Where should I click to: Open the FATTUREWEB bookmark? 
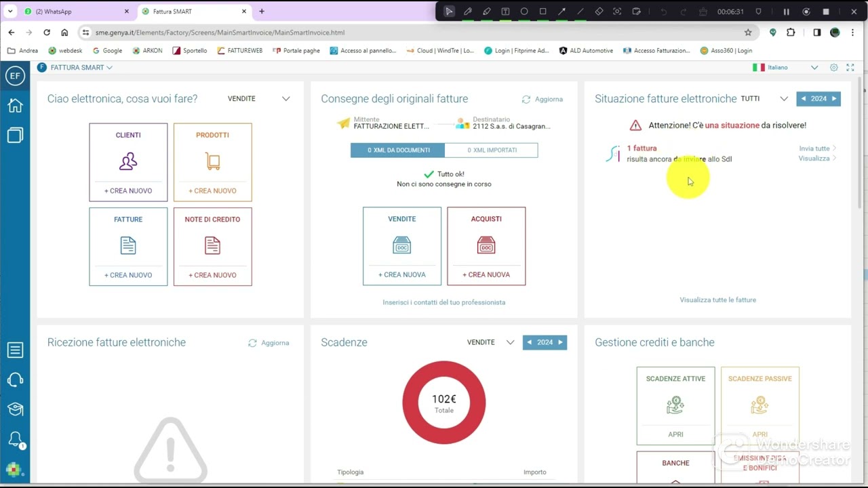240,51
